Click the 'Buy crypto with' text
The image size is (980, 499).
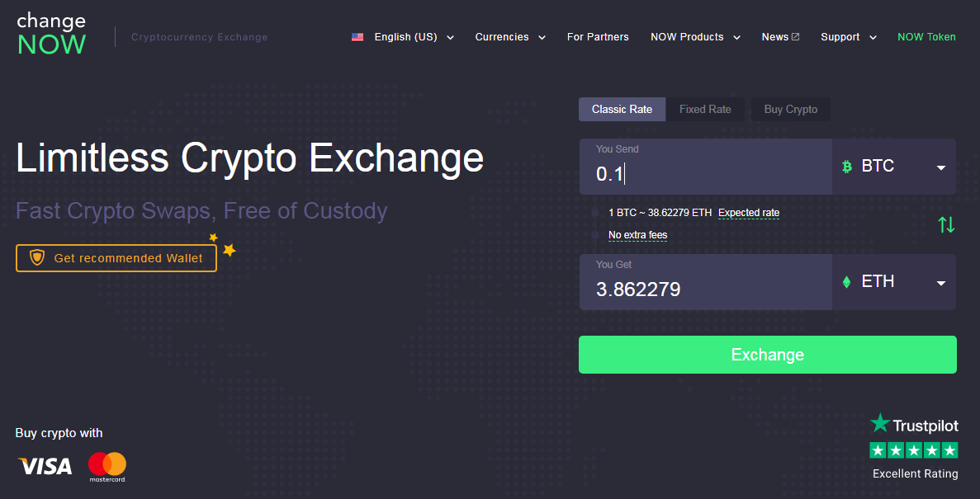(59, 433)
